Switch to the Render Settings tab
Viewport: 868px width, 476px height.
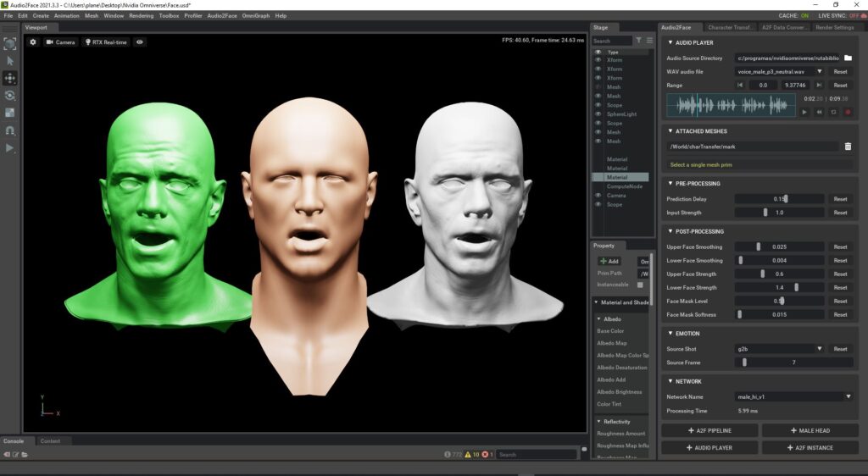pos(834,27)
